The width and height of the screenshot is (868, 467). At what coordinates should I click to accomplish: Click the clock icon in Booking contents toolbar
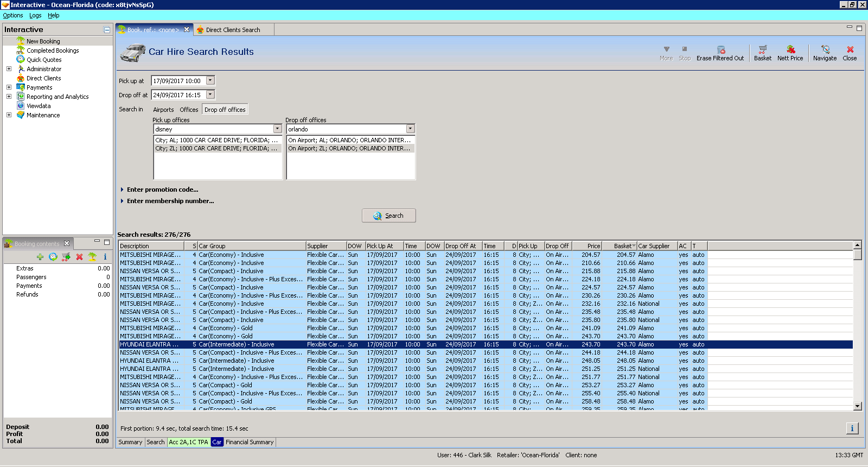point(53,257)
